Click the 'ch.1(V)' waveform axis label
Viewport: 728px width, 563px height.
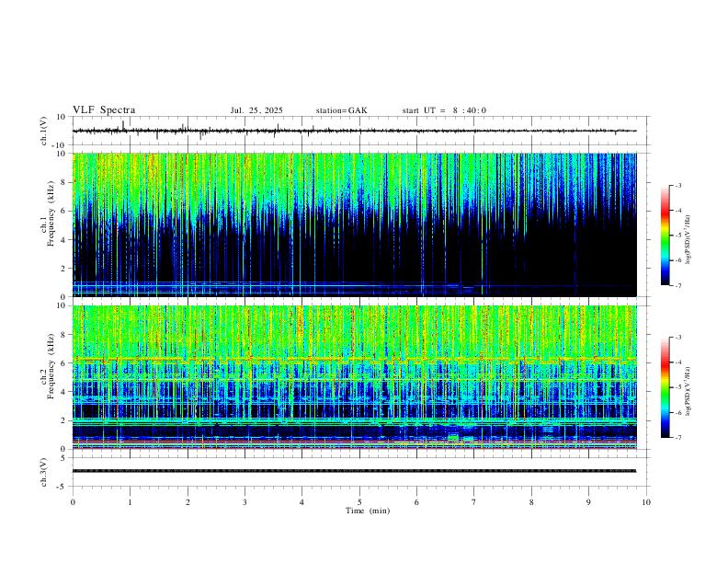tap(44, 131)
